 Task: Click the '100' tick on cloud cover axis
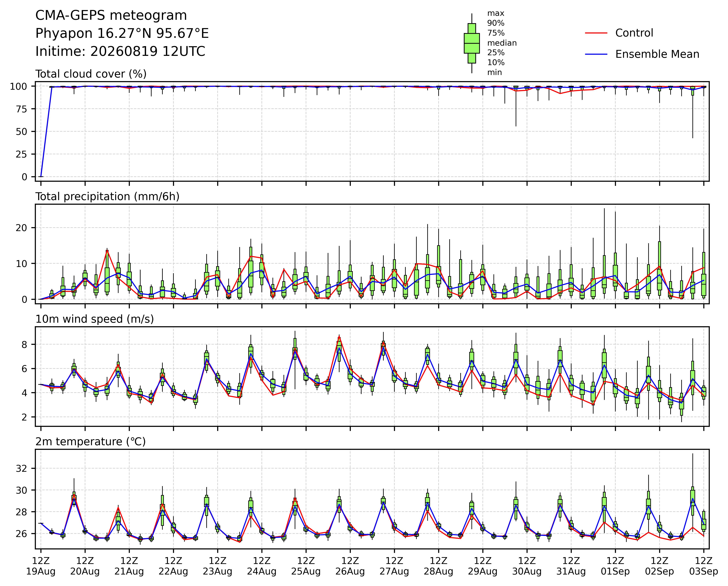19,86
